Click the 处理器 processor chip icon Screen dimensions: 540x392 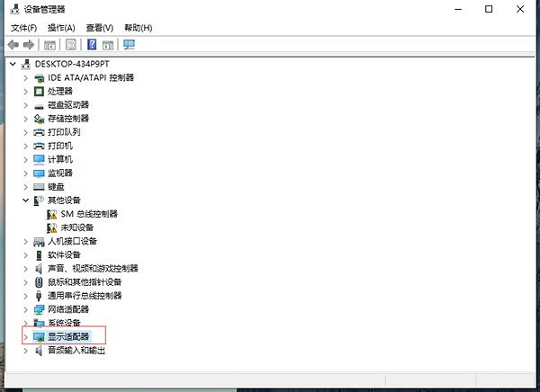[x=39, y=91]
